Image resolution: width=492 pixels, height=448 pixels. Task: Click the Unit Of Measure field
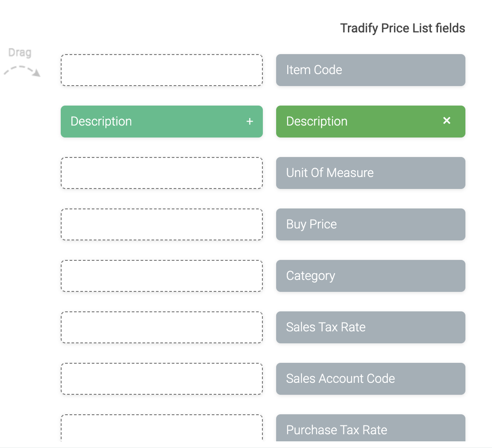click(371, 173)
